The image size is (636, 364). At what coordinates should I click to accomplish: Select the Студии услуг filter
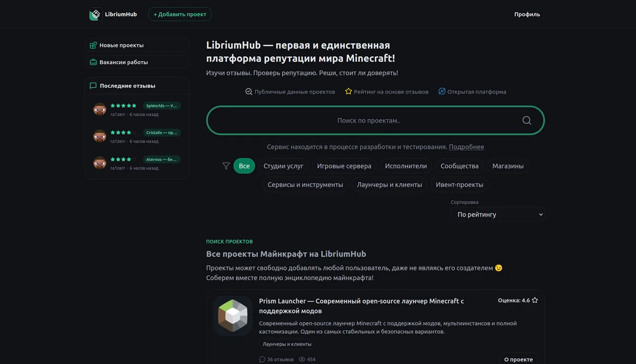pyautogui.click(x=283, y=166)
